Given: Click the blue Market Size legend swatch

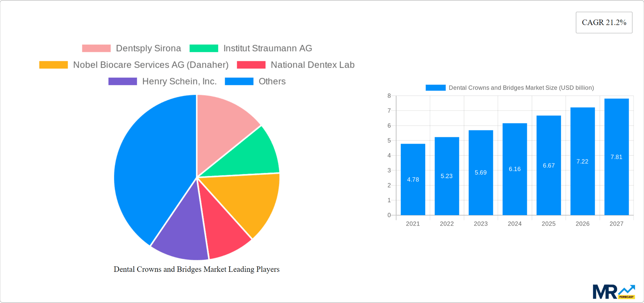Looking at the screenshot, I should (435, 87).
